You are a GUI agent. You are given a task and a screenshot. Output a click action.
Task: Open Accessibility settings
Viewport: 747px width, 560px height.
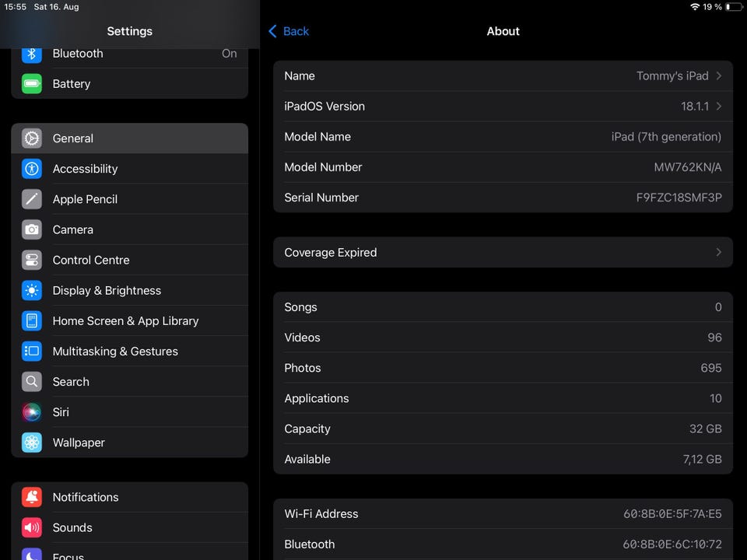(x=130, y=169)
